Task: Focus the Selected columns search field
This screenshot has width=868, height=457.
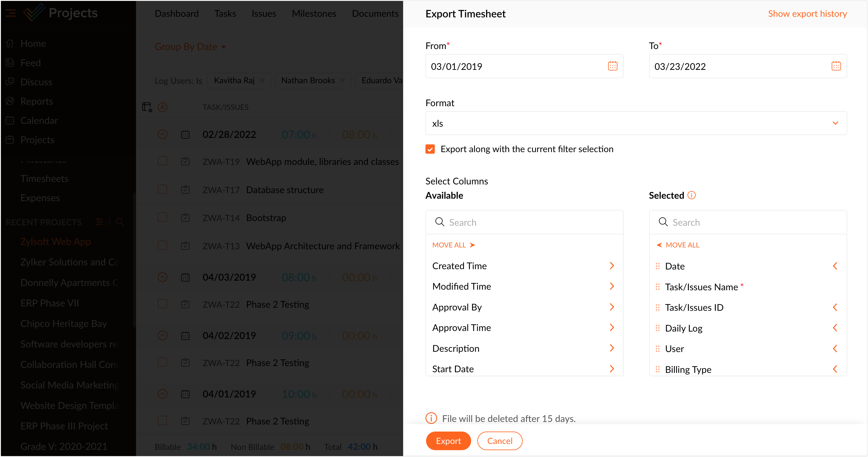Action: click(748, 222)
